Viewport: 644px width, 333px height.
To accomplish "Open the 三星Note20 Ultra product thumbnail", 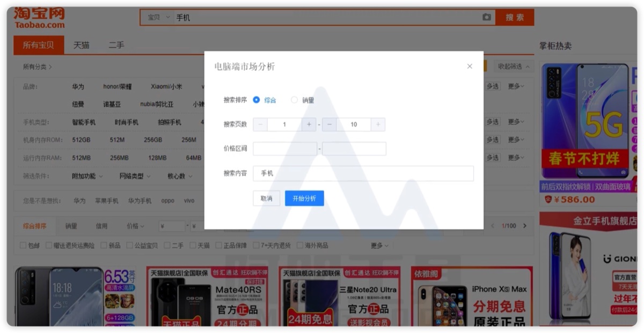I will point(340,297).
